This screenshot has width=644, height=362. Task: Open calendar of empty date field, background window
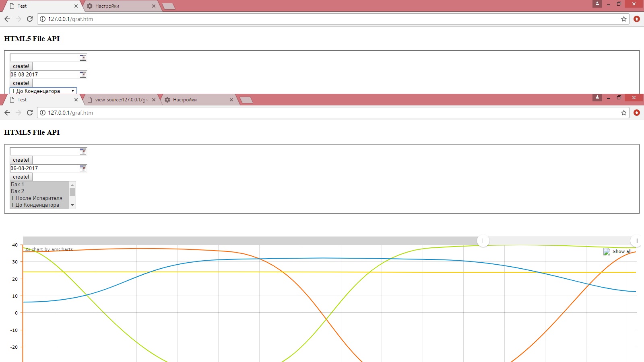(83, 58)
